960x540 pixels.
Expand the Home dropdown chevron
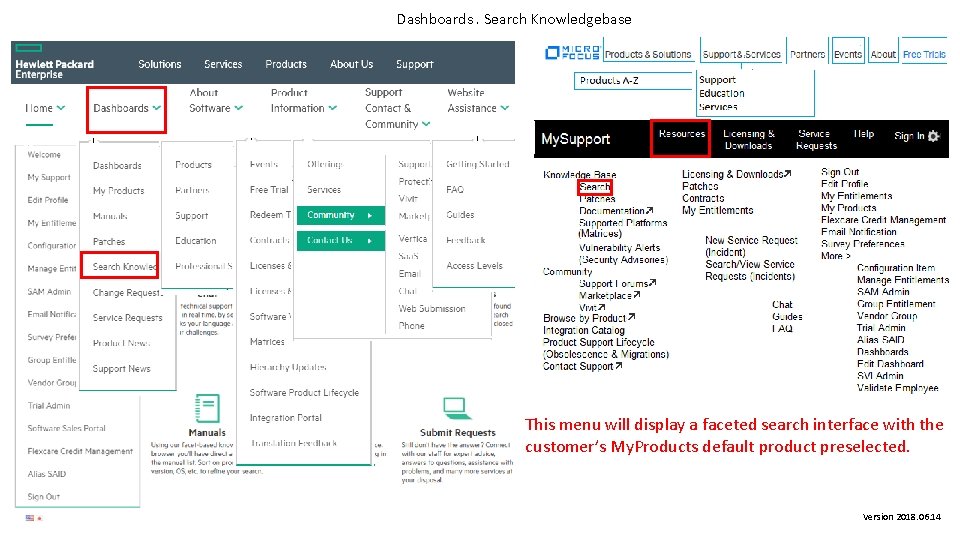point(61,108)
